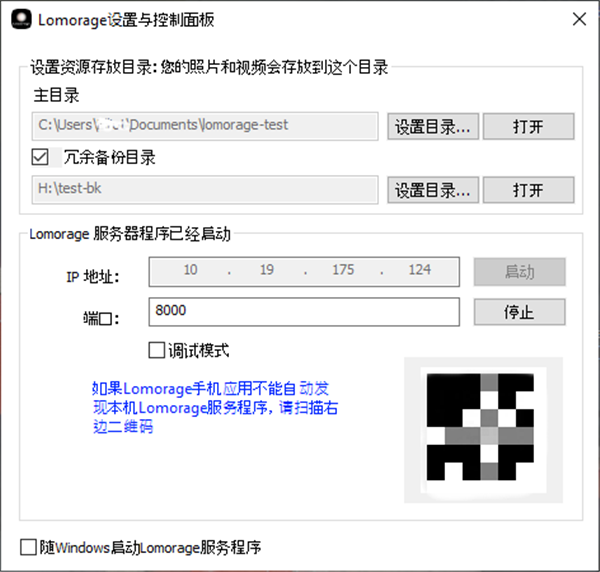This screenshot has height=572, width=600.
Task: Click 设置目录 button for the backup directory
Action: pos(433,189)
